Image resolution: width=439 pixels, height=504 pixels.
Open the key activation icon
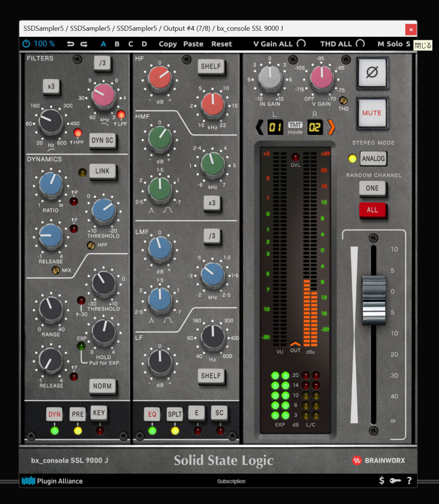pyautogui.click(x=395, y=480)
